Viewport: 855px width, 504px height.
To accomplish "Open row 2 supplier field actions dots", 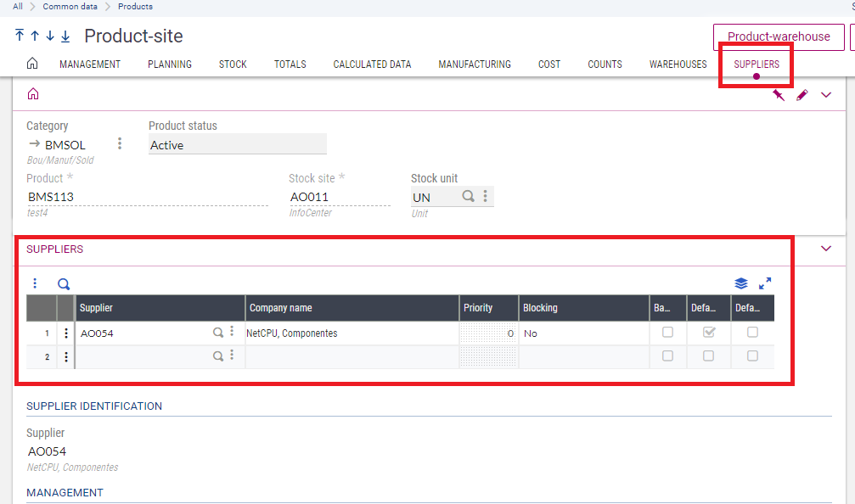I will tap(232, 356).
